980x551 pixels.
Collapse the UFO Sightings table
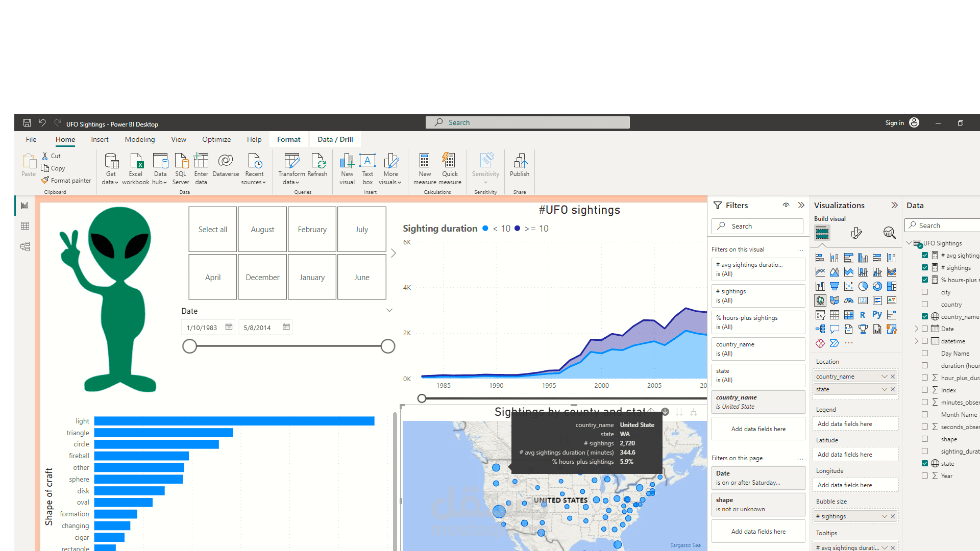coord(909,243)
